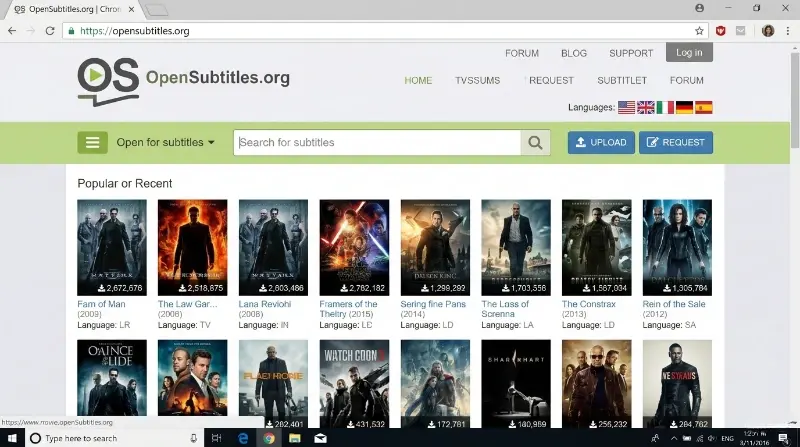The image size is (800, 447).
Task: Open the Lana Reviohl title link
Action: [265, 304]
